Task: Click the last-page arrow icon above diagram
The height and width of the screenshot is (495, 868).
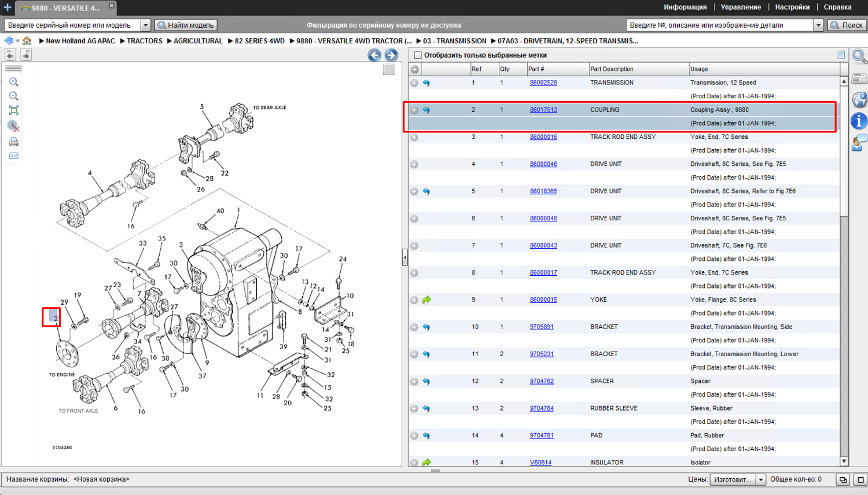Action: pyautogui.click(x=26, y=54)
